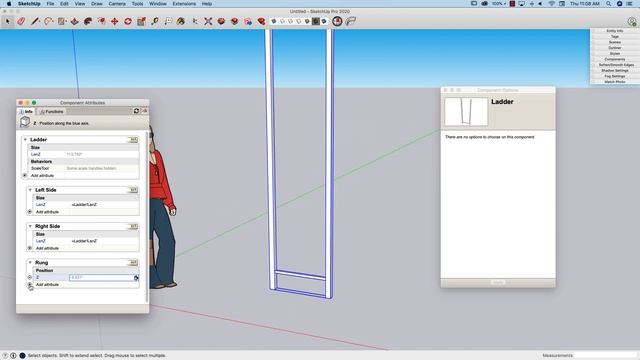Activate the Push/Pull tool

[75, 21]
